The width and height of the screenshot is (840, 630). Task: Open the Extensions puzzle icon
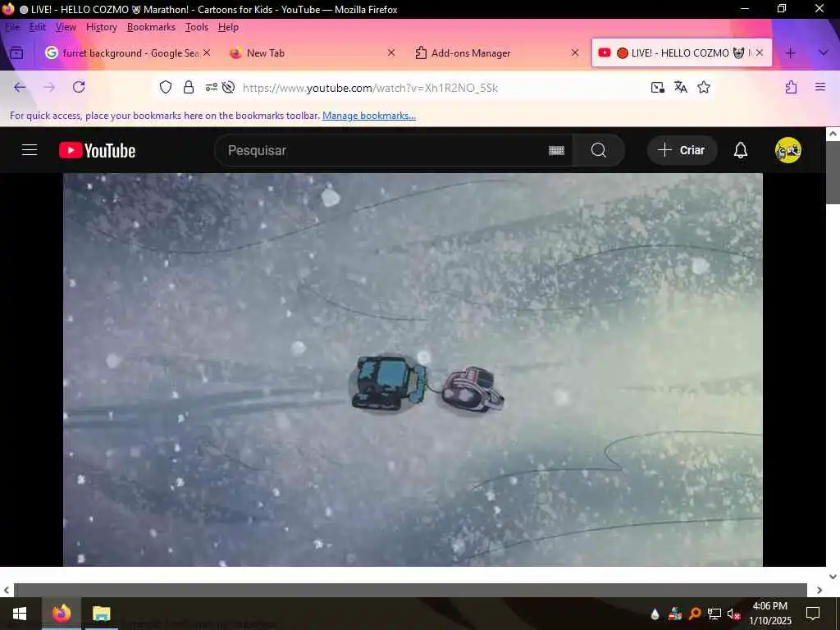792,87
